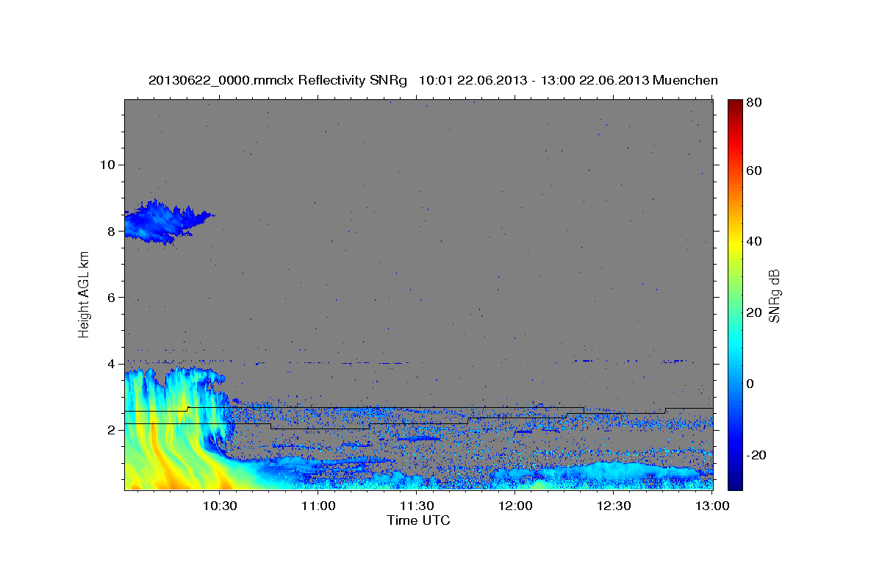Image resolution: width=882 pixels, height=588 pixels.
Task: Click the colorbar value 20
Action: (753, 313)
